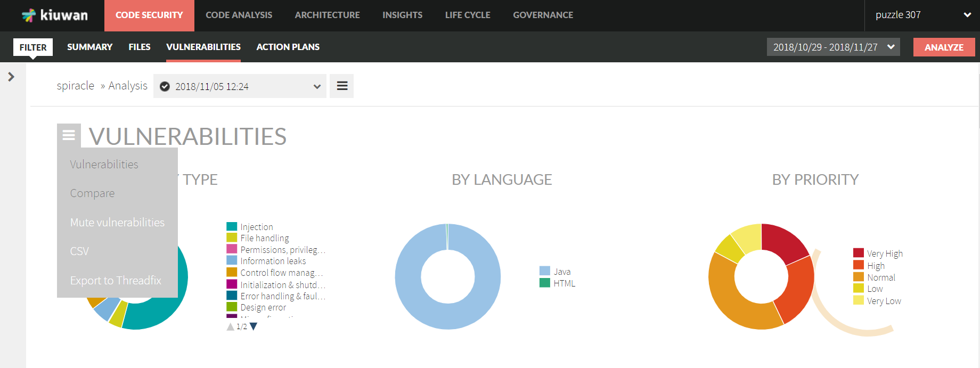Click the FILTER button
Image resolution: width=980 pixels, height=368 pixels.
33,47
